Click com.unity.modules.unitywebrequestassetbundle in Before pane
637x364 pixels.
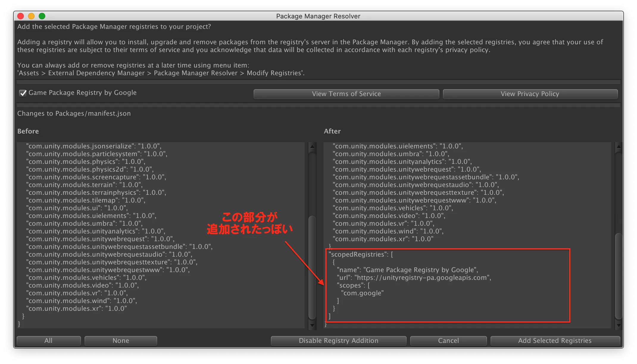click(x=119, y=247)
